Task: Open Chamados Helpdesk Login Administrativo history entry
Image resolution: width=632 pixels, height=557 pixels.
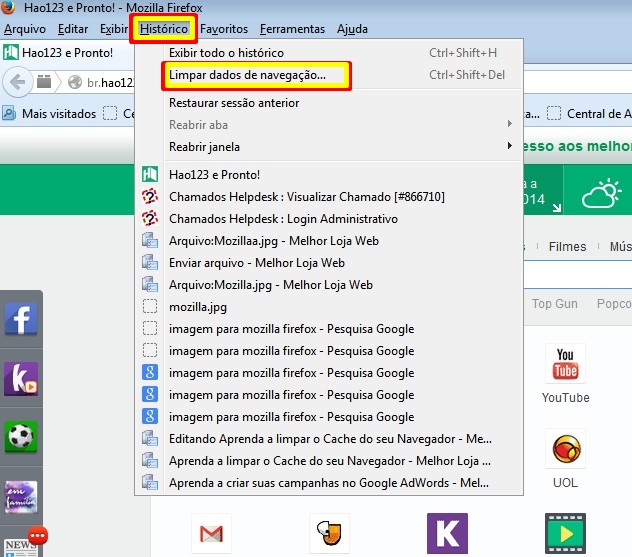Action: 283,219
